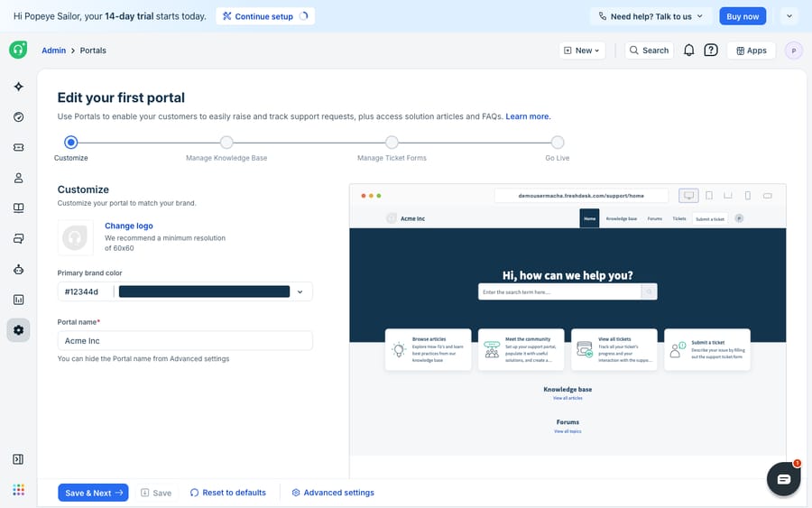Select the desktop preview device icon
The width and height of the screenshot is (812, 508).
688,195
